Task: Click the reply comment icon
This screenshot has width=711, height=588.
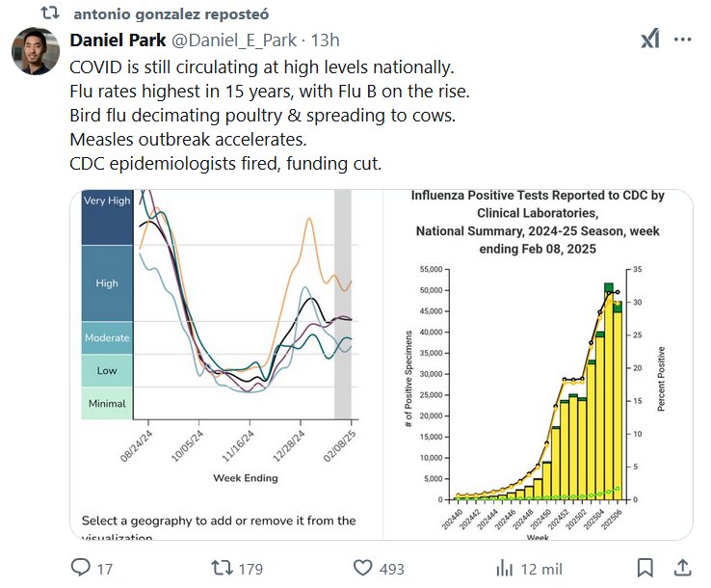Action: pos(81,568)
